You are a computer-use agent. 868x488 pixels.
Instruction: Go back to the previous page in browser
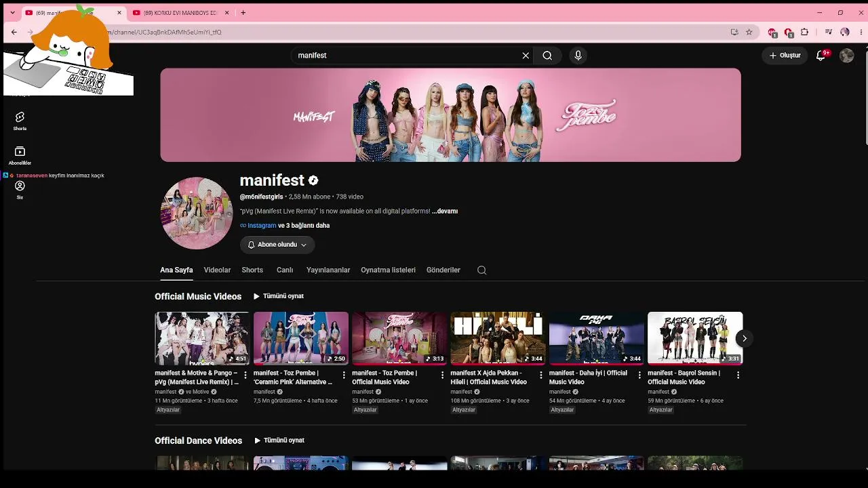[x=14, y=32]
